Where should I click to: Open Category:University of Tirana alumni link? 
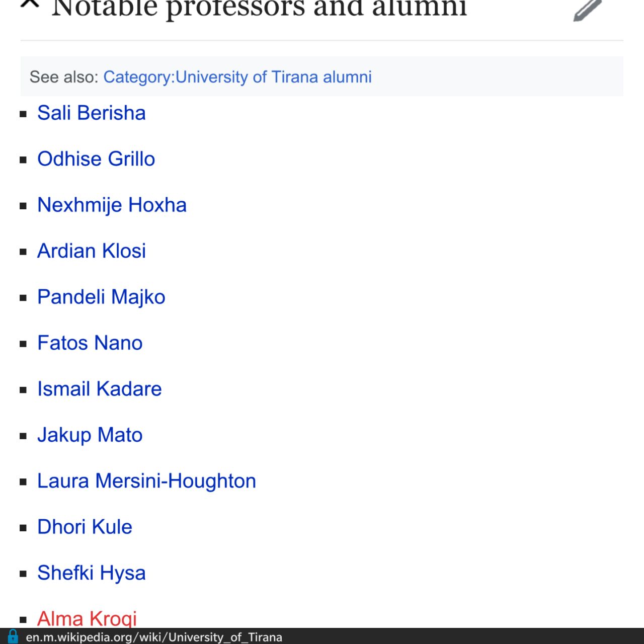click(237, 77)
